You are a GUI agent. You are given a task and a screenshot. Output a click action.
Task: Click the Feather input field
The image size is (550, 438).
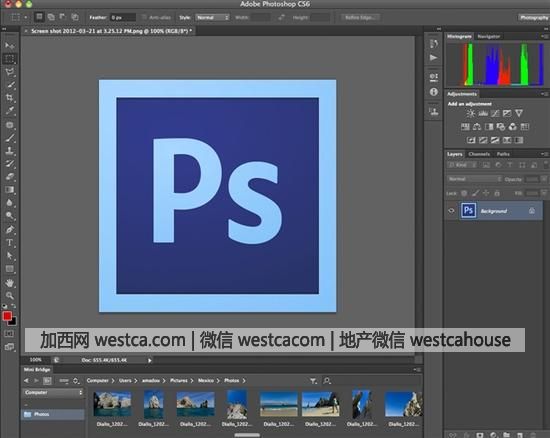click(122, 17)
